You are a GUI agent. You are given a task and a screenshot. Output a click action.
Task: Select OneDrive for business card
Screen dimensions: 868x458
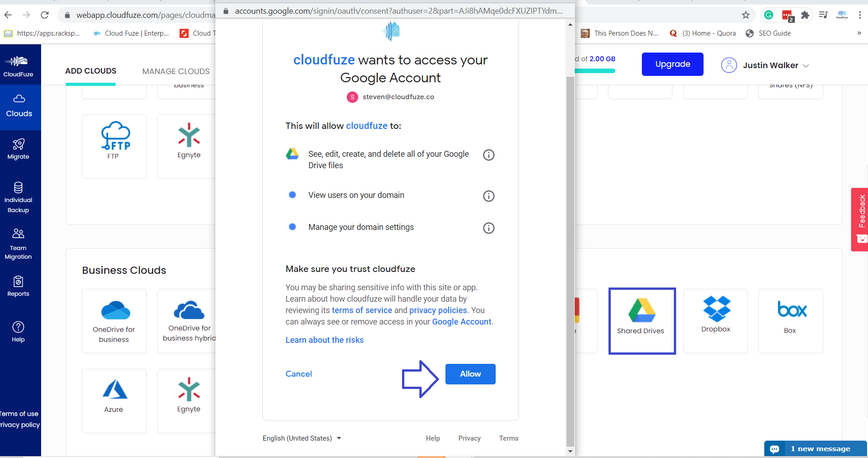[114, 321]
